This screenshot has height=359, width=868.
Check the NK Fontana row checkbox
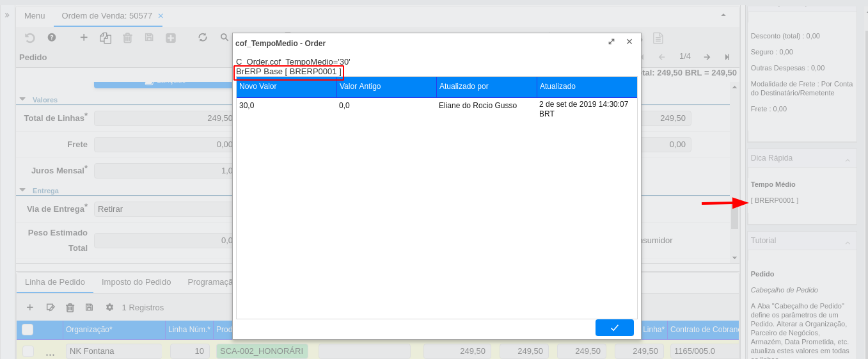coord(28,351)
